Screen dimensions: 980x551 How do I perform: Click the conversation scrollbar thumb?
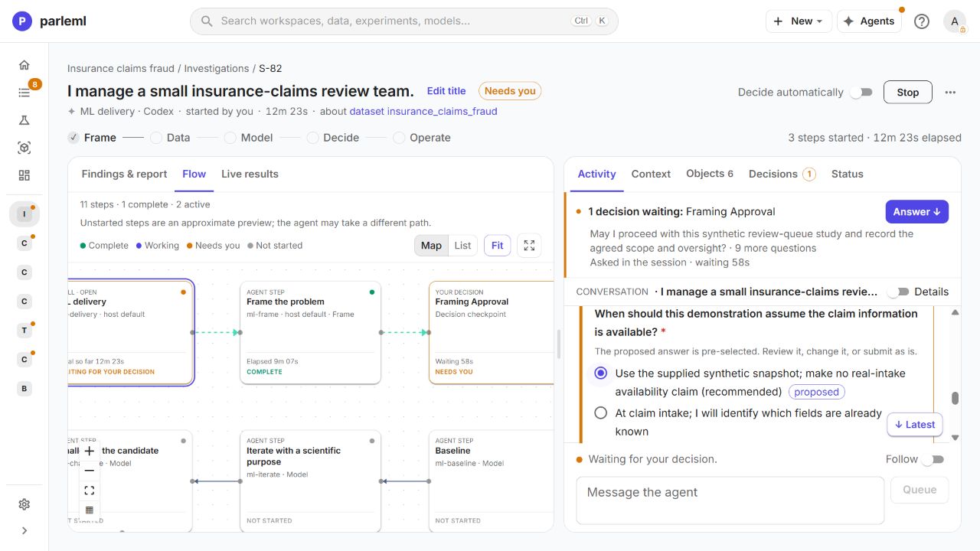click(955, 398)
